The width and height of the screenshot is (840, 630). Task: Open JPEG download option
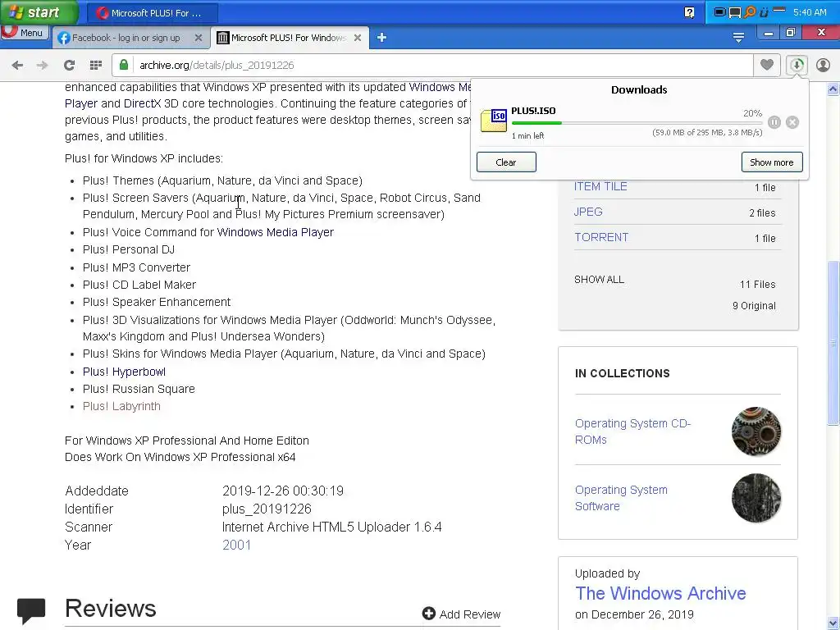click(588, 212)
